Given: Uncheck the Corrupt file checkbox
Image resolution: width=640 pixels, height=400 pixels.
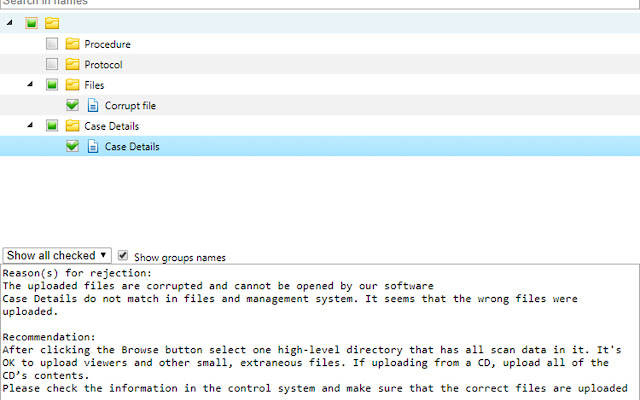Looking at the screenshot, I should click(72, 105).
